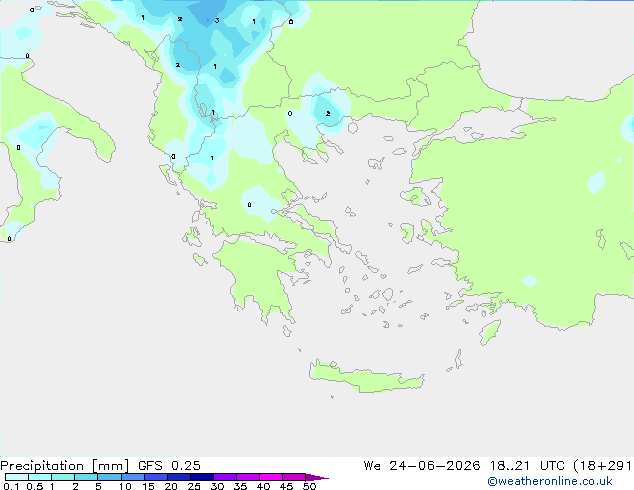The height and width of the screenshot is (490, 634).
Task: Open the weatheronline.co.uk copyright link
Action: [x=549, y=481]
